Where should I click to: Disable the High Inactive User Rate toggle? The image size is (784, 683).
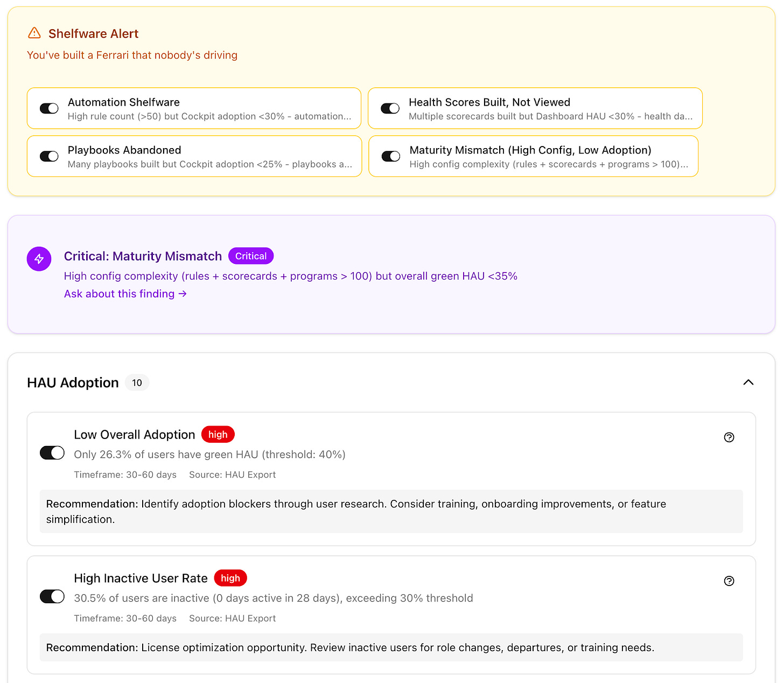[52, 597]
